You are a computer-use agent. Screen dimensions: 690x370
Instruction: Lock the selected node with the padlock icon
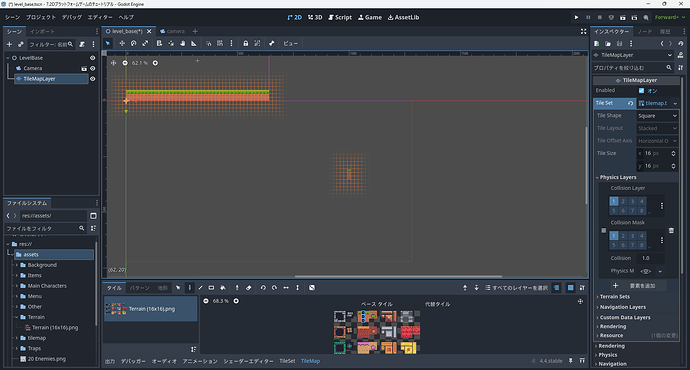pyautogui.click(x=246, y=43)
